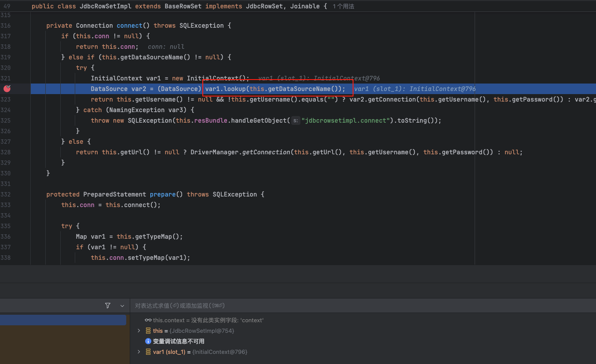The image size is (596, 364).
Task: Select the highlighted stack frame row
Action: (63, 320)
